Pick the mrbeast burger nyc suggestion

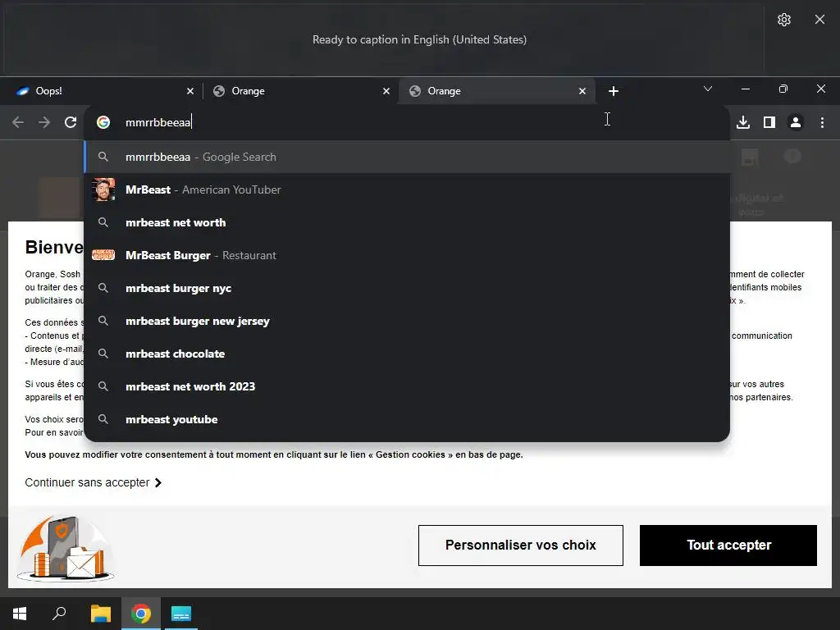pyautogui.click(x=407, y=288)
